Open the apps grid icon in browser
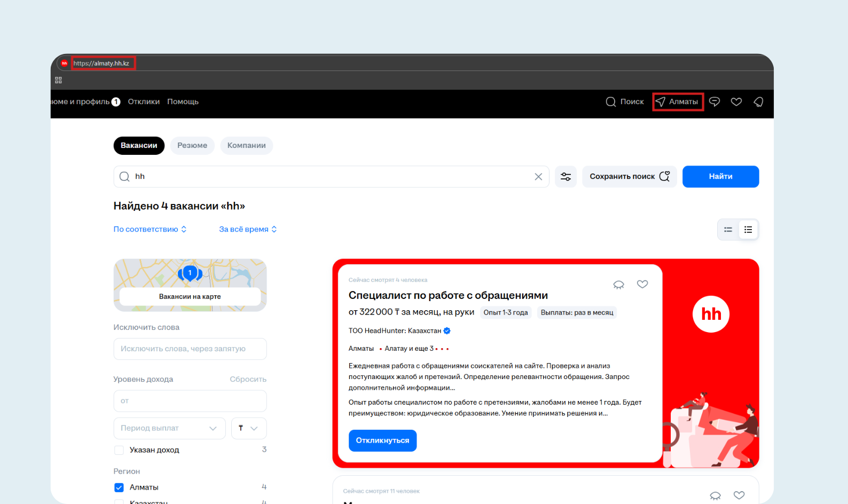Viewport: 848px width, 504px height. (x=58, y=80)
